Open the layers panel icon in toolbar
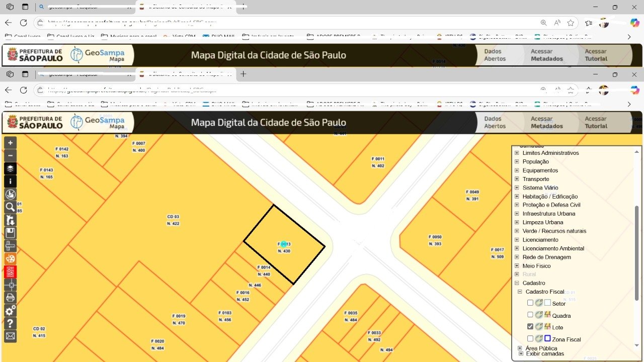644x362 pixels. pyautogui.click(x=10, y=168)
